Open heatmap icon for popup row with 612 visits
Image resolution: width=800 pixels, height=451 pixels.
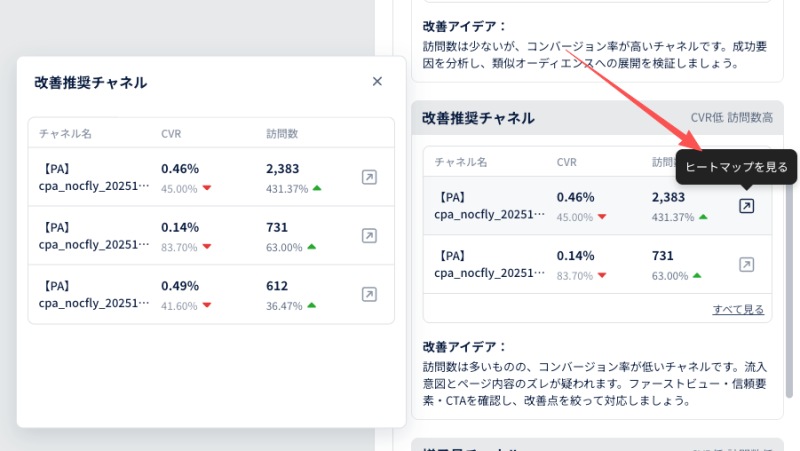[x=369, y=294]
